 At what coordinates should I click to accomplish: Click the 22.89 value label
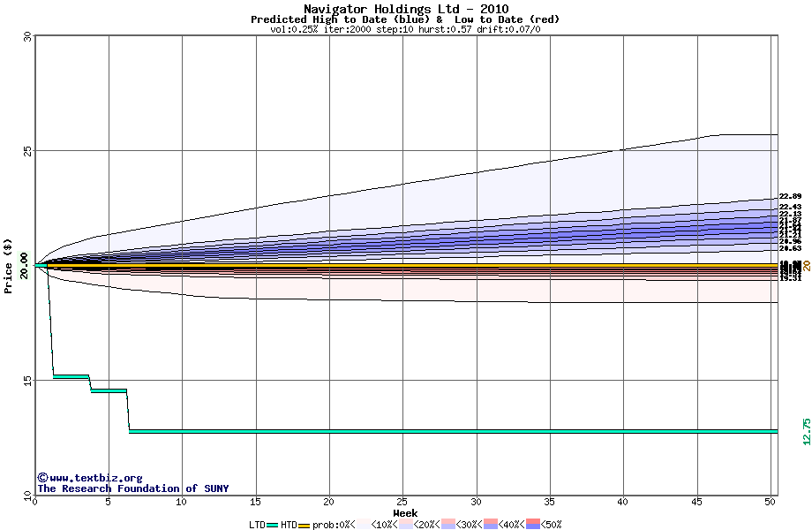(x=790, y=196)
